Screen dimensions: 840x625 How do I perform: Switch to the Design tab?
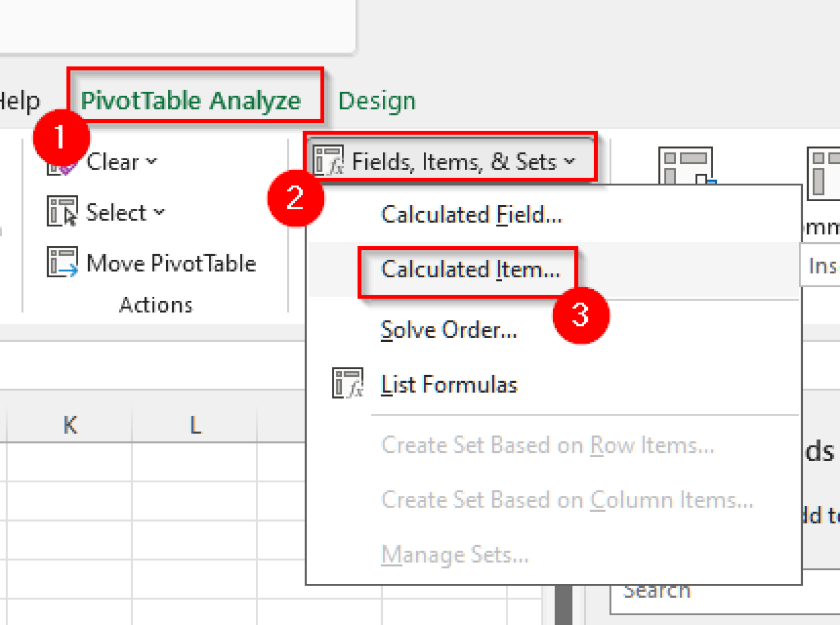[x=377, y=100]
